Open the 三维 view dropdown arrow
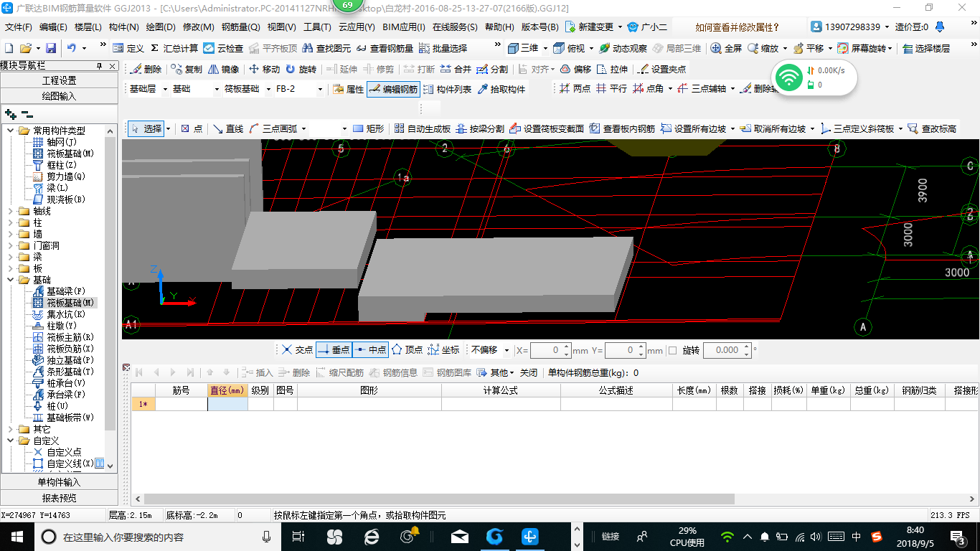Image resolution: width=980 pixels, height=551 pixels. click(x=545, y=48)
